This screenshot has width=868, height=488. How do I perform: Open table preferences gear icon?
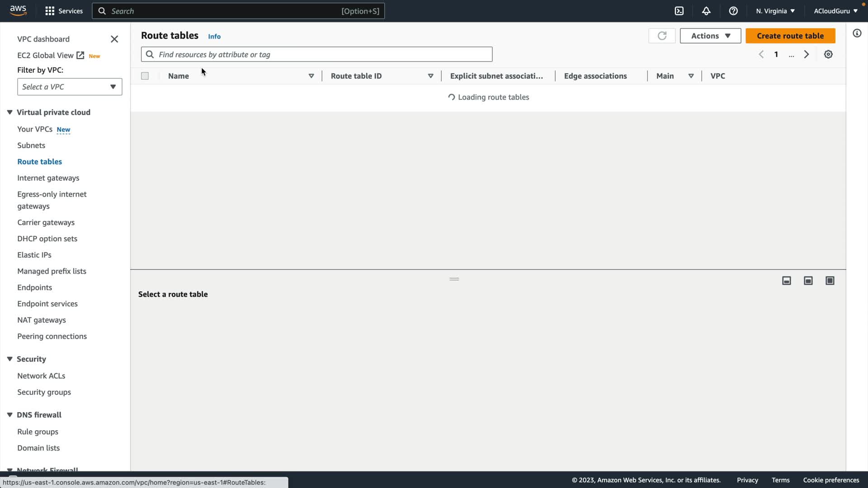[828, 54]
